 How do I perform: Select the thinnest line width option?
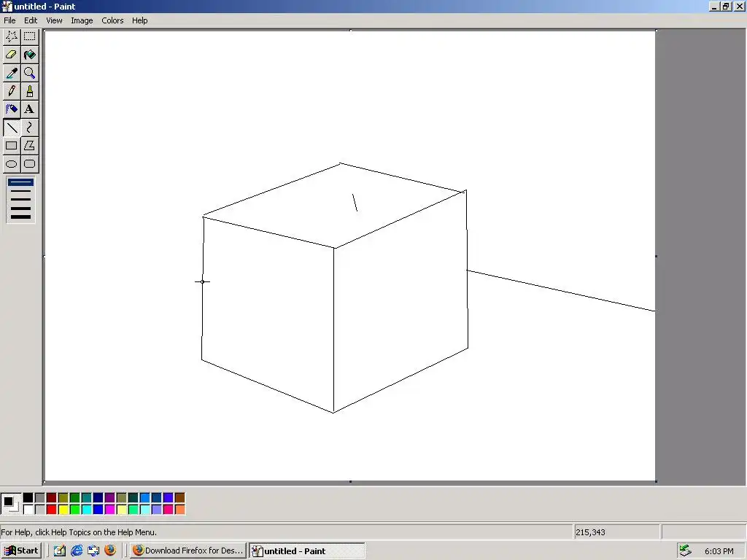21,182
